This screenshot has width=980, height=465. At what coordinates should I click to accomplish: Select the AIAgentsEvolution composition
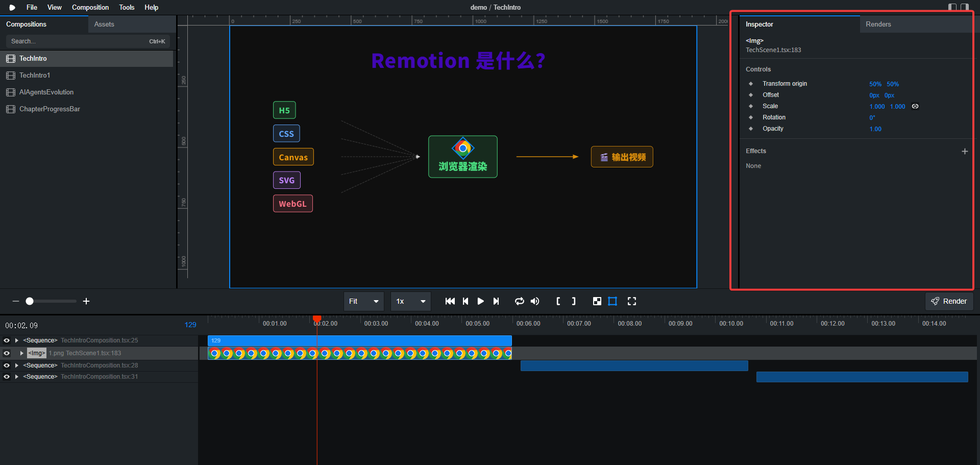click(x=87, y=92)
